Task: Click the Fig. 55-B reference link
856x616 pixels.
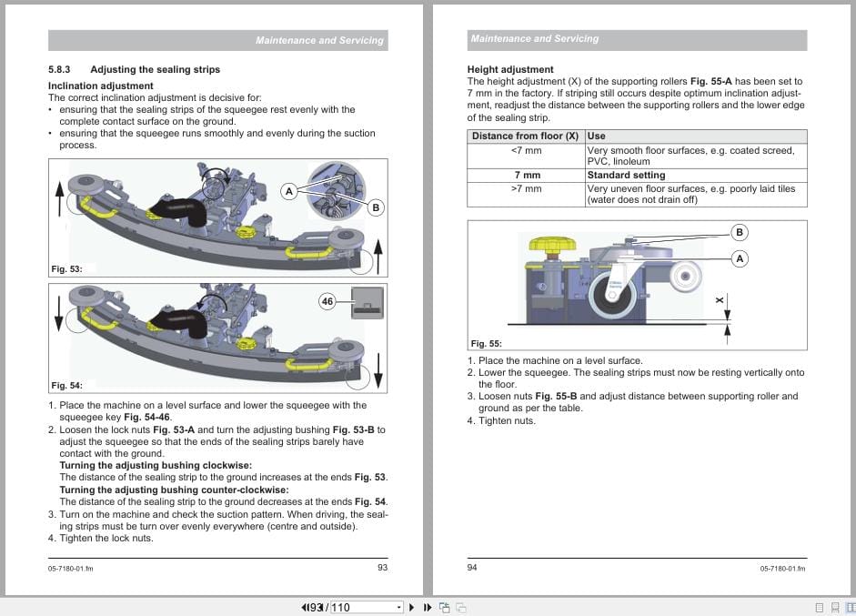Action: [x=557, y=396]
